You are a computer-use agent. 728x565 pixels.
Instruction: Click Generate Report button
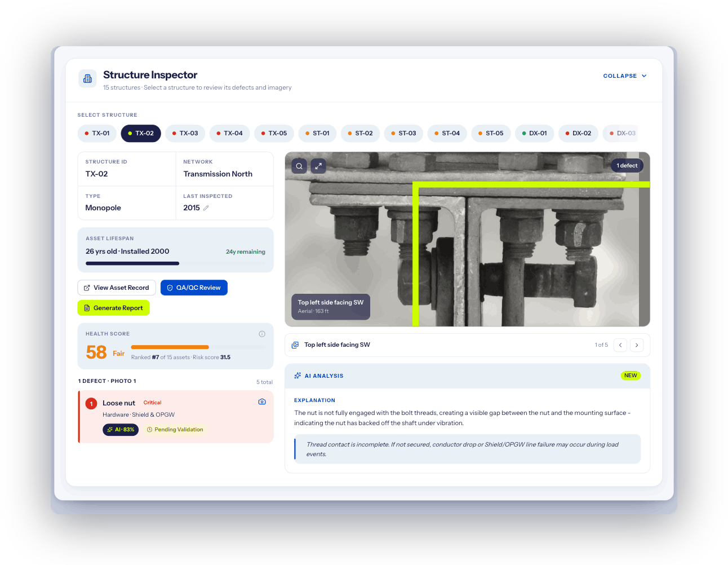point(113,308)
